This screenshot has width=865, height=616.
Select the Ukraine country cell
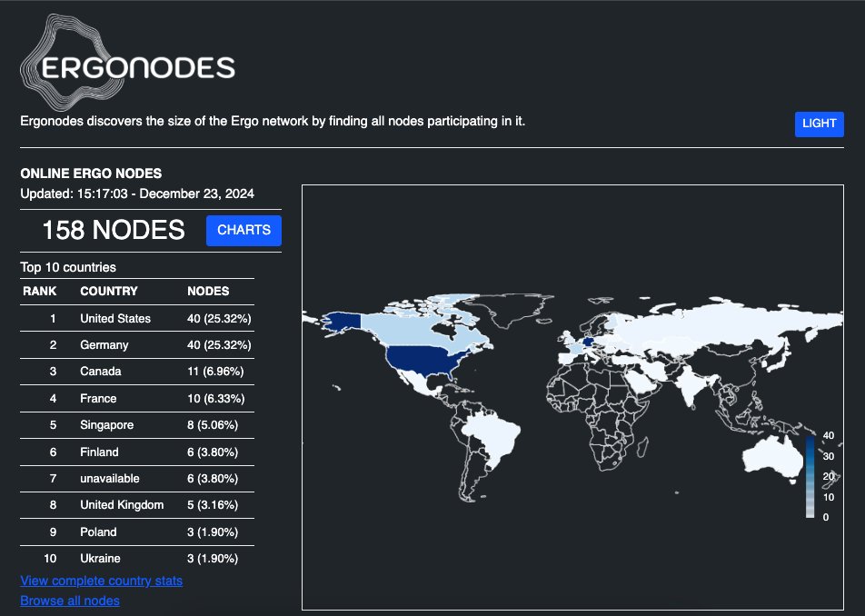(x=100, y=559)
